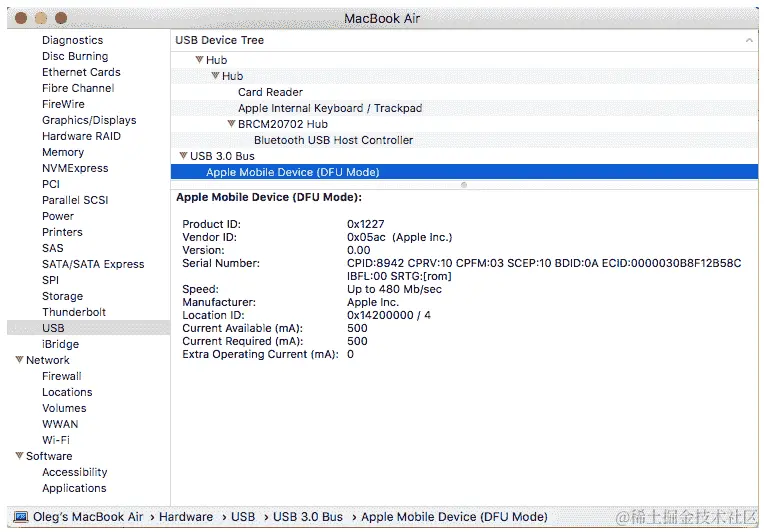Open SPI in the sidebar

tap(50, 280)
